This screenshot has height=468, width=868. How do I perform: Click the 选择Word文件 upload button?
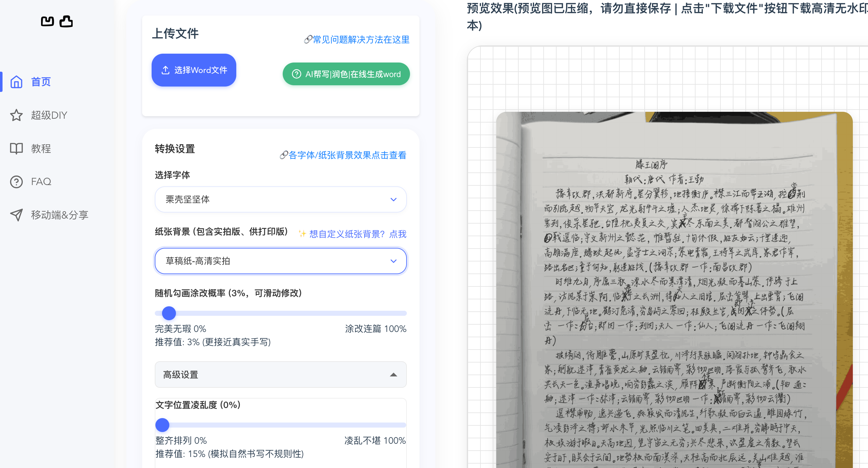[x=194, y=70]
